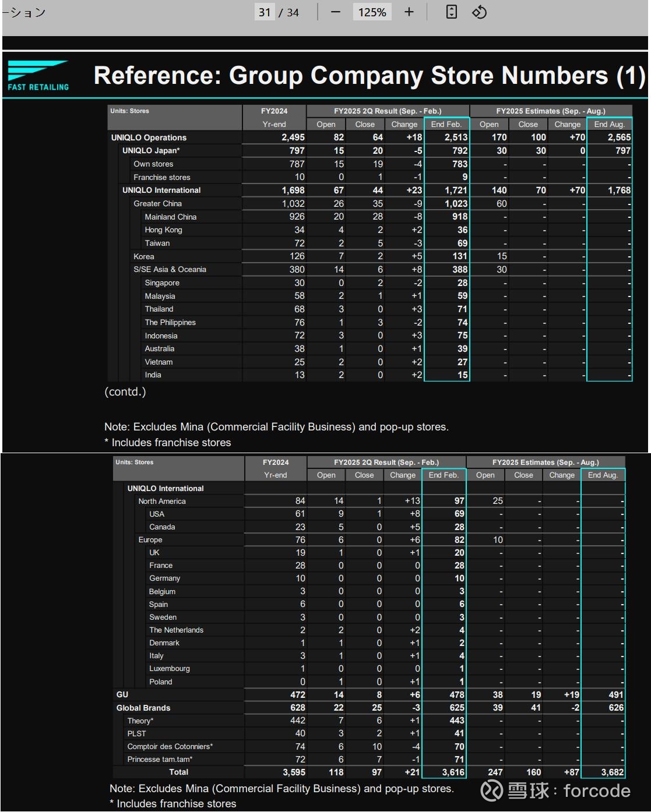Click 'France' row label
The image size is (651, 812).
click(161, 566)
